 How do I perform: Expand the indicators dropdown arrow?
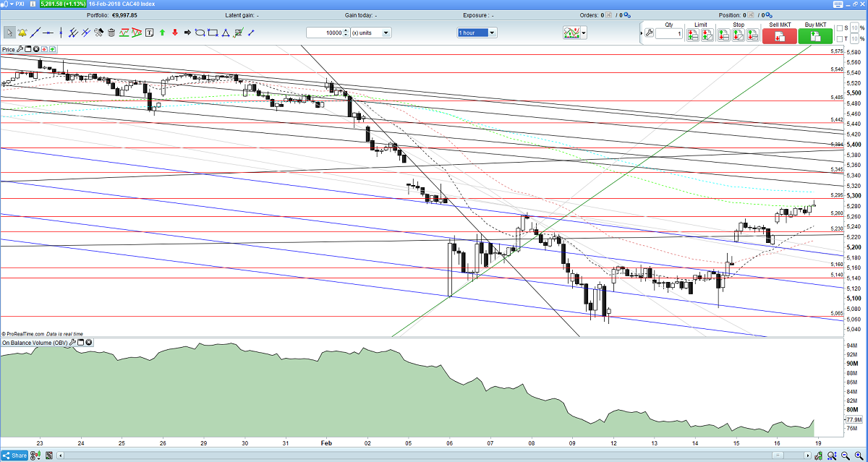[x=583, y=33]
